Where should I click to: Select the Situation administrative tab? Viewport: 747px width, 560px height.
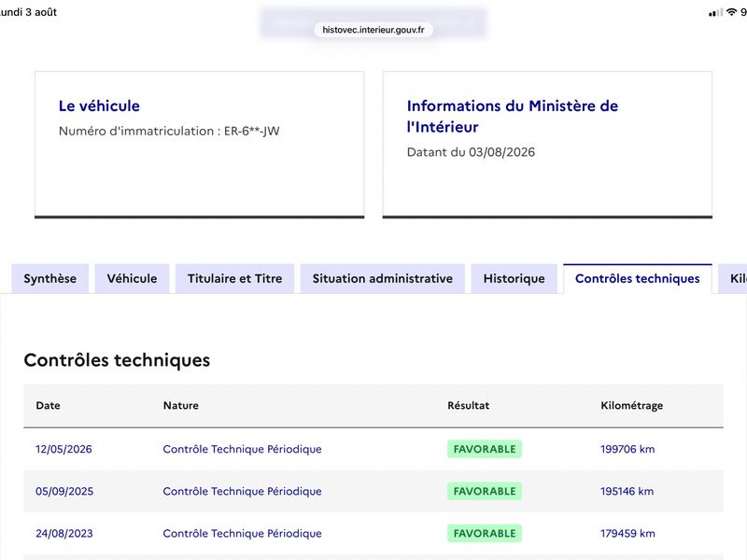tap(383, 278)
